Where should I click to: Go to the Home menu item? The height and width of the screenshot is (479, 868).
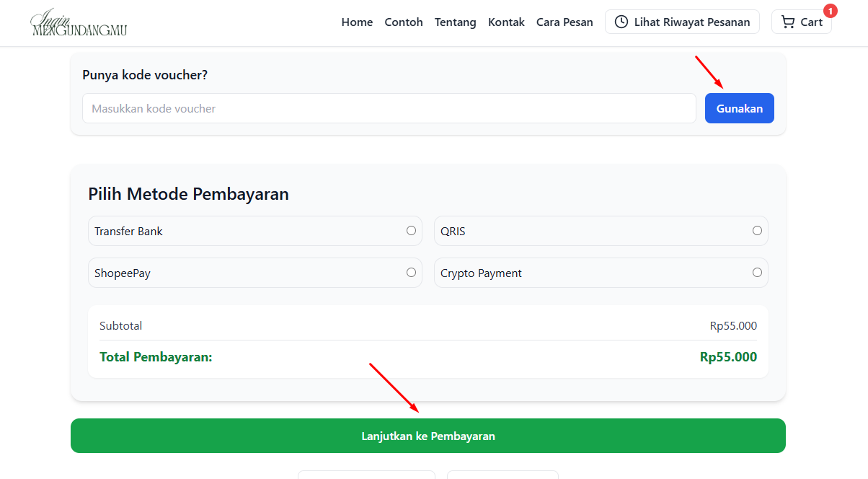[x=357, y=22]
